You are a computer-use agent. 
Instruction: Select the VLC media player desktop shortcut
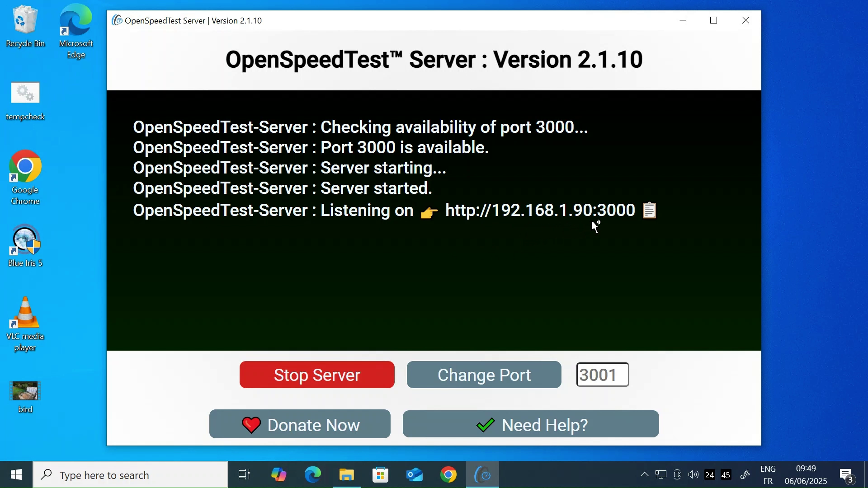(x=25, y=324)
